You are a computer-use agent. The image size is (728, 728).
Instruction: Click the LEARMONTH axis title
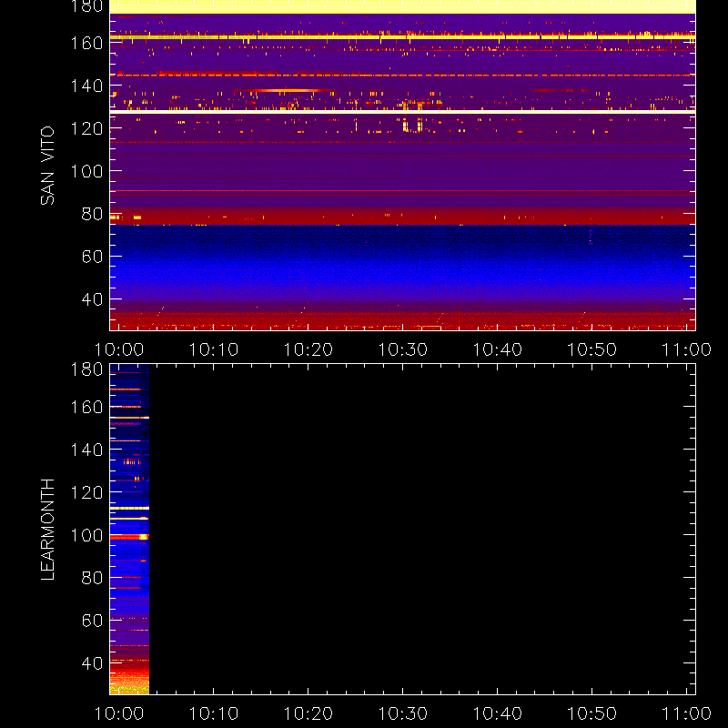click(x=47, y=530)
